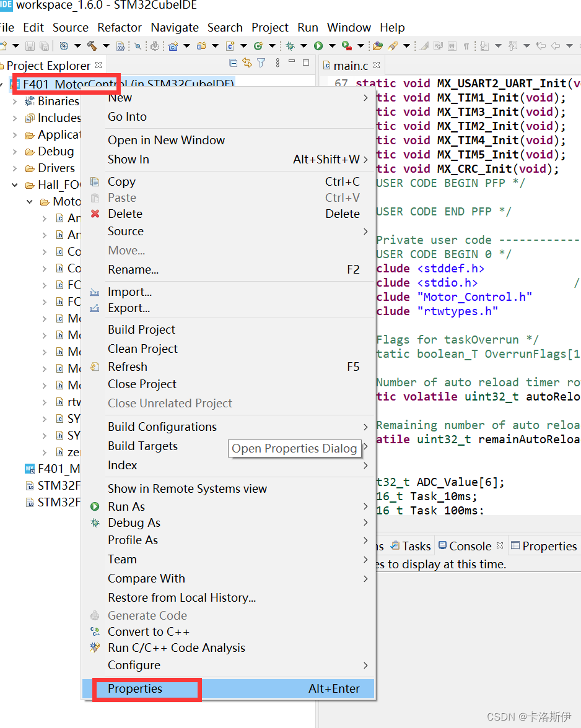This screenshot has height=728, width=581.
Task: Open the Debug dropdown arrow next to bug
Action: pyautogui.click(x=304, y=46)
